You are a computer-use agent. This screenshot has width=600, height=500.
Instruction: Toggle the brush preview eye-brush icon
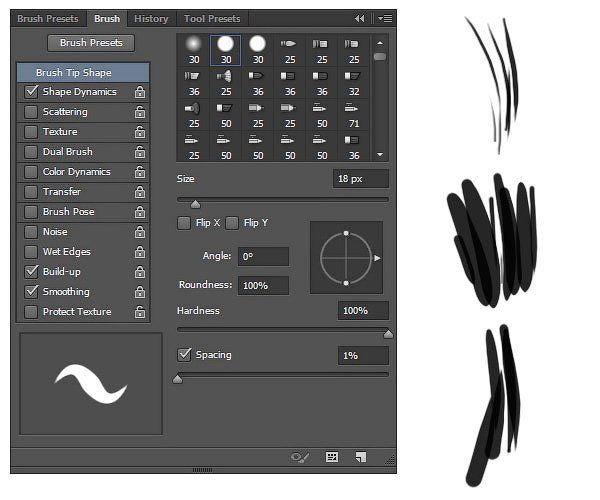point(300,457)
